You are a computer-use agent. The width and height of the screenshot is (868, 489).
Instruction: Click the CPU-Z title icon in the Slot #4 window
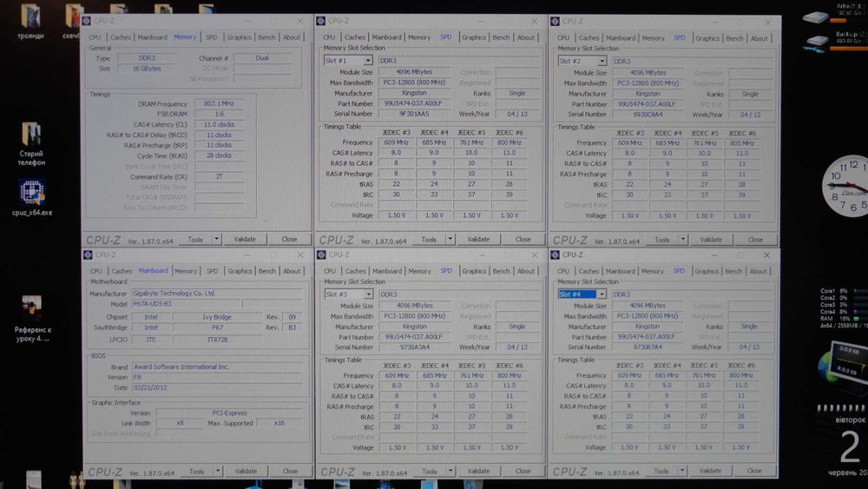555,254
